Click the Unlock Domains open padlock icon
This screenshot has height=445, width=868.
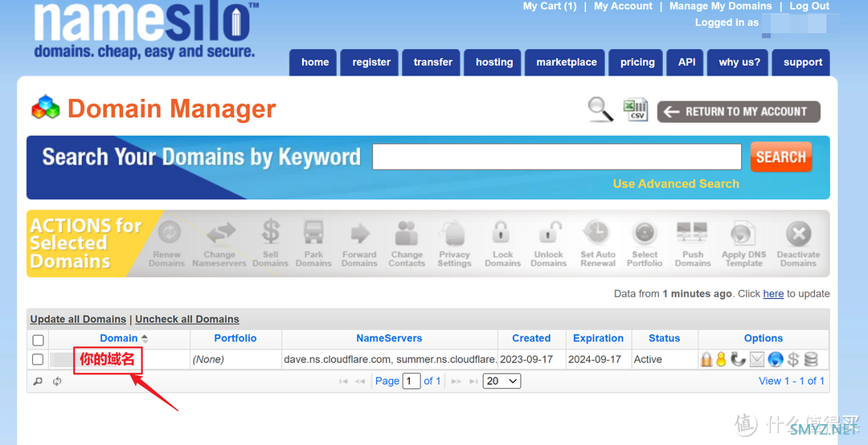[x=549, y=232]
